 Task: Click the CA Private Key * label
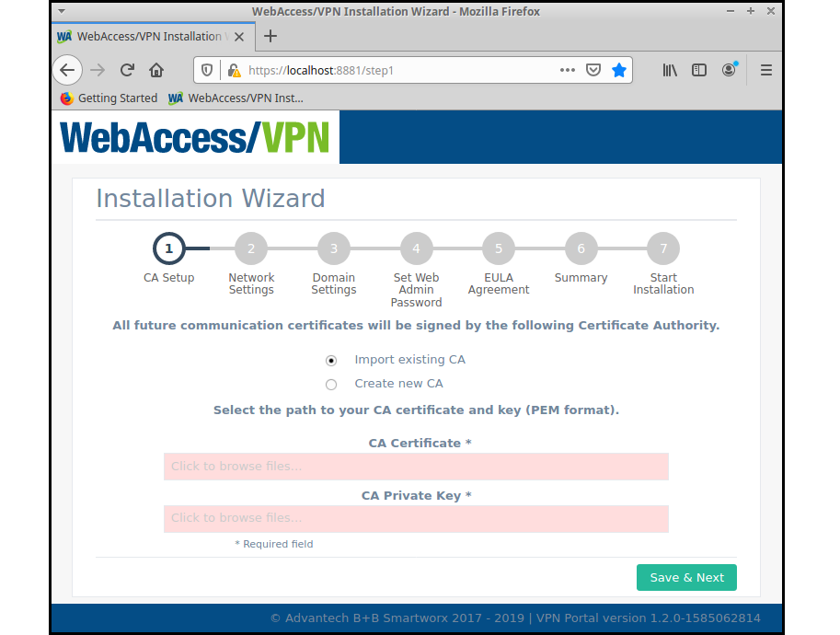(416, 496)
